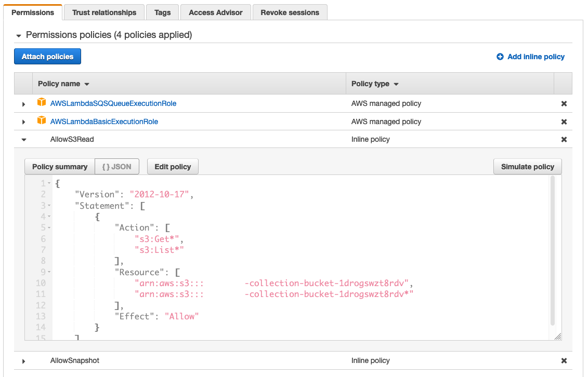Viewport: 588px width, 377px height.
Task: Remove the AllowSnapshot inline policy with its X
Action: pos(564,360)
